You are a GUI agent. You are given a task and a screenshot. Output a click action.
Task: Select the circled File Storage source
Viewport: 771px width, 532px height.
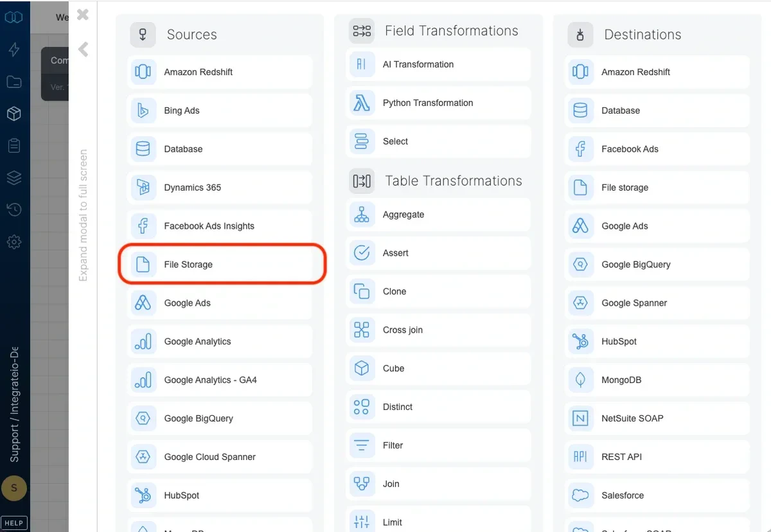tap(222, 264)
